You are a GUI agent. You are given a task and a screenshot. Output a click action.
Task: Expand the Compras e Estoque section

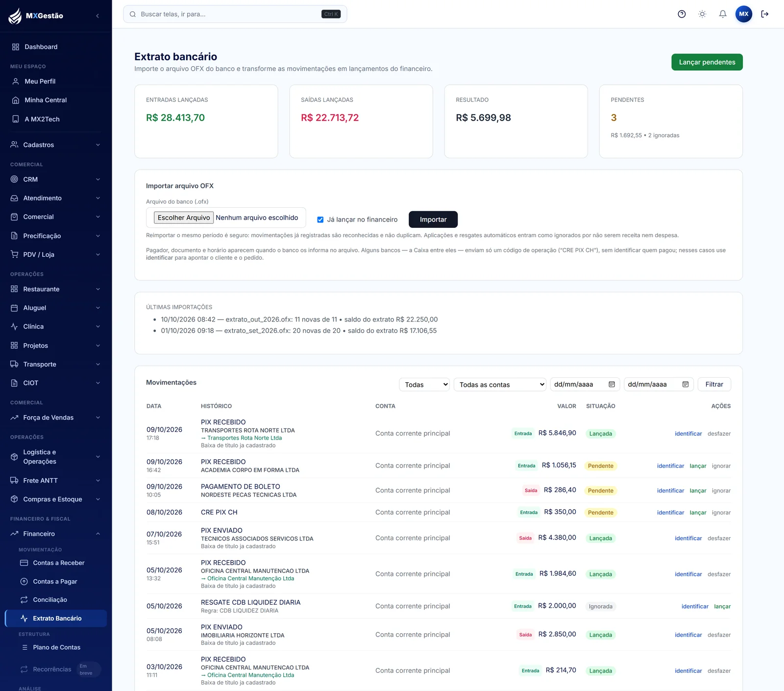pyautogui.click(x=56, y=499)
